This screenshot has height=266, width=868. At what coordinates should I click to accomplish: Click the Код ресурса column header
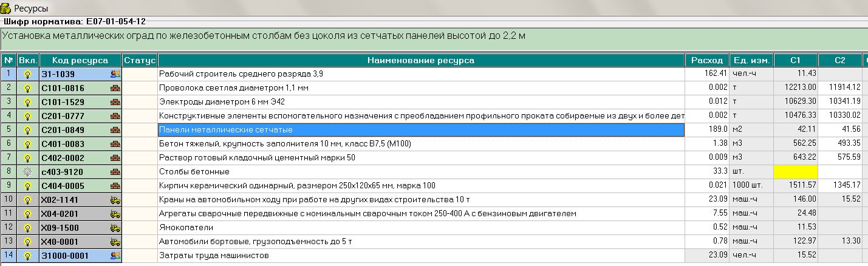point(80,60)
